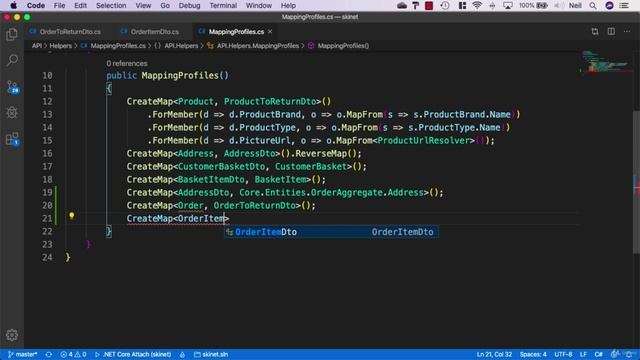Click the Siri icon in menu bar
The width and height of the screenshot is (640, 360).
click(x=609, y=5)
